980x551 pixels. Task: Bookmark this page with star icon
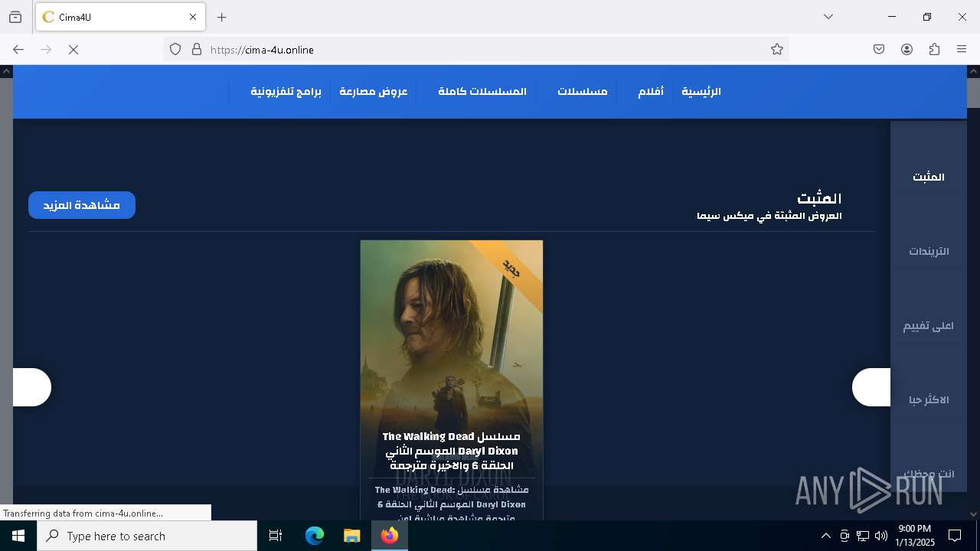tap(777, 50)
